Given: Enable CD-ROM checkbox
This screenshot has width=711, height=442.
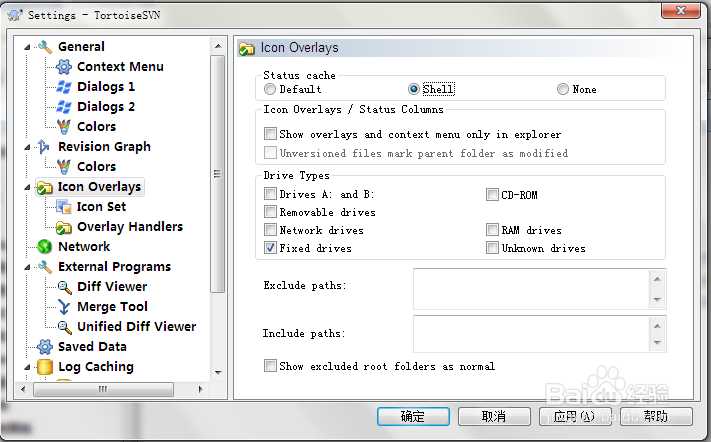Looking at the screenshot, I should (492, 194).
